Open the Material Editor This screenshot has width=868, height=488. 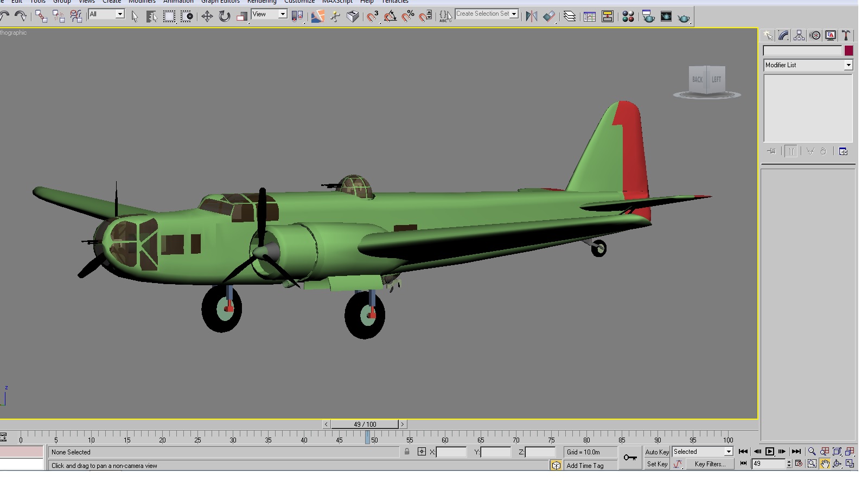(x=628, y=16)
